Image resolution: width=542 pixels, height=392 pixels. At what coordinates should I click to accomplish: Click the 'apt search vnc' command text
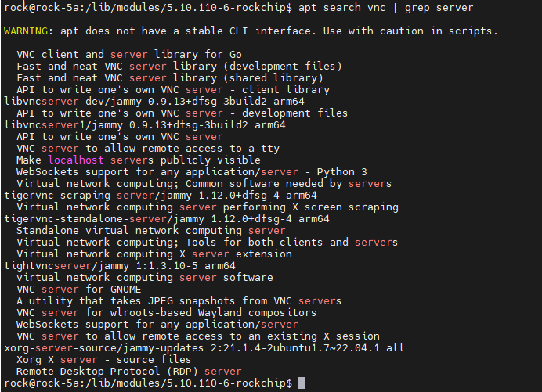coord(342,8)
